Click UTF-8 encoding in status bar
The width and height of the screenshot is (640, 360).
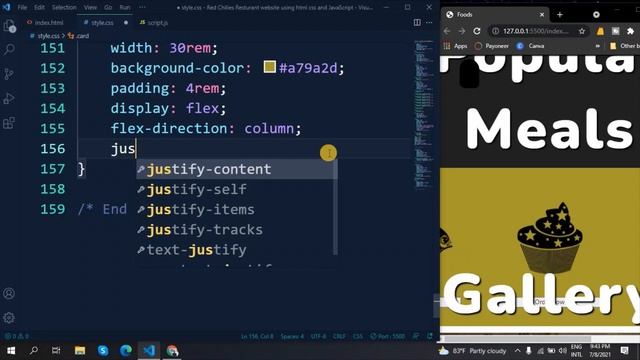[318, 336]
